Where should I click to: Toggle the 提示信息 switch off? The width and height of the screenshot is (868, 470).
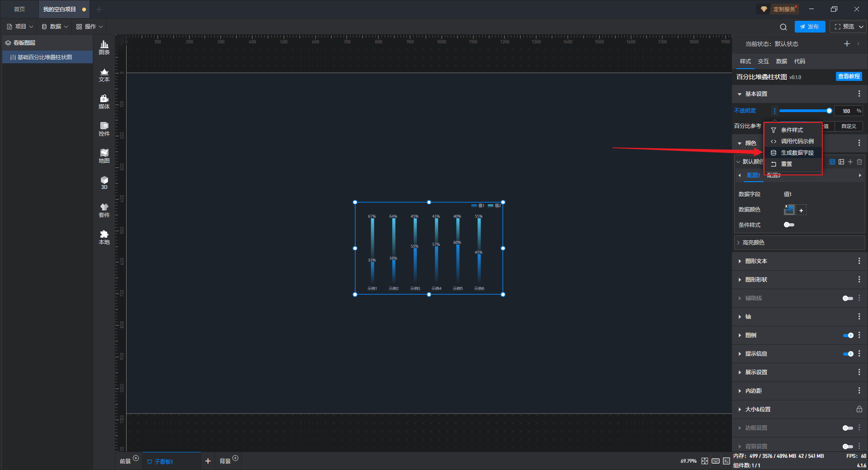(x=848, y=354)
